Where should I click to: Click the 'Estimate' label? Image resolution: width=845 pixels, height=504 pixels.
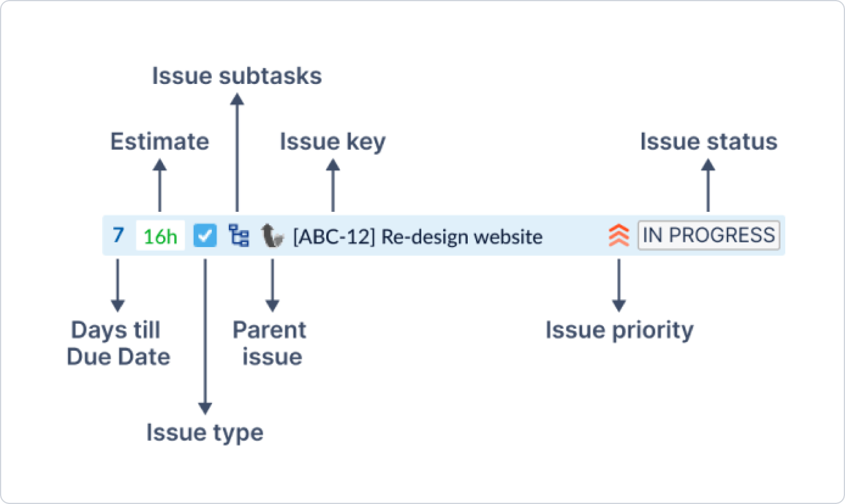point(160,142)
